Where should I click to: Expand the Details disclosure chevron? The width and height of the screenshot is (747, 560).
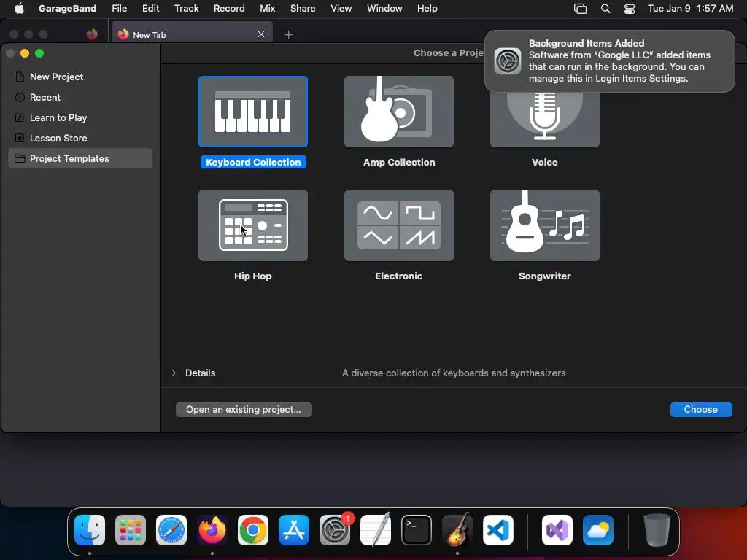(174, 373)
